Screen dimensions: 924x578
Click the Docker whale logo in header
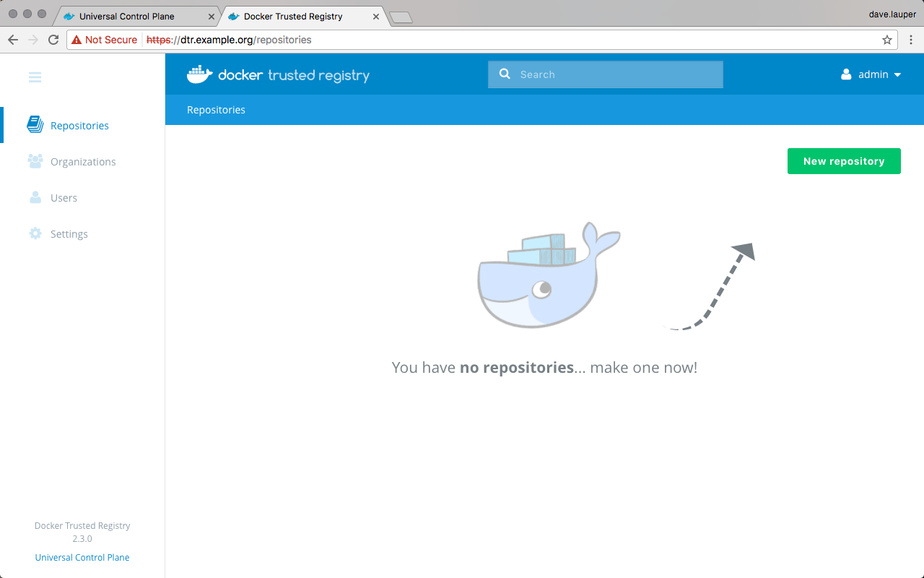tap(199, 74)
